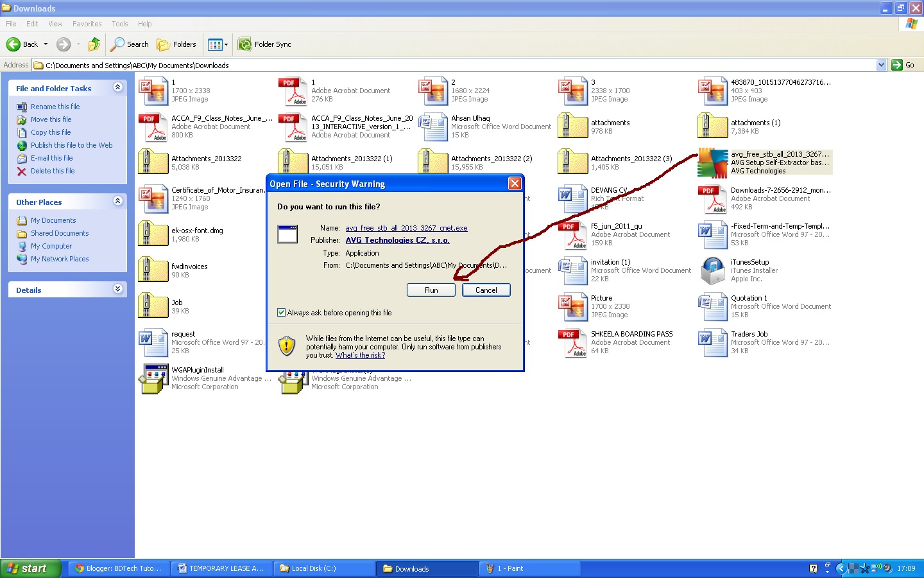
Task: Click Run in the Security Warning dialog
Action: tap(431, 290)
